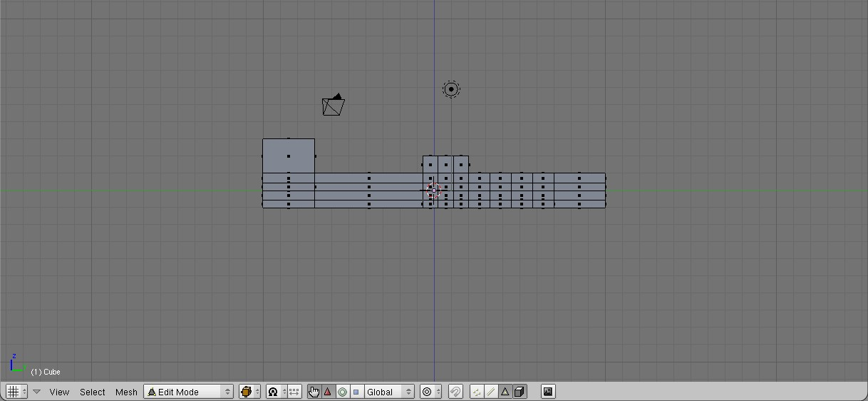Click the render this window image icon
The height and width of the screenshot is (401, 868).
[548, 392]
